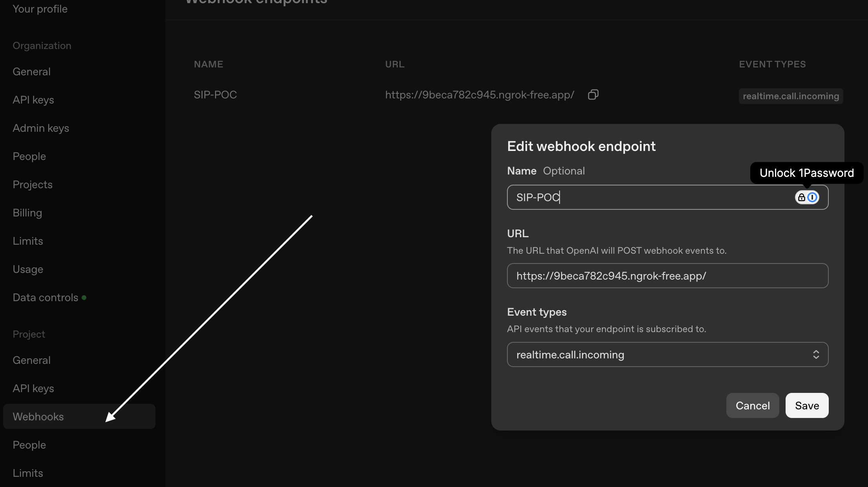Viewport: 868px width, 487px height.
Task: Open Usage statistics page
Action: [28, 269]
